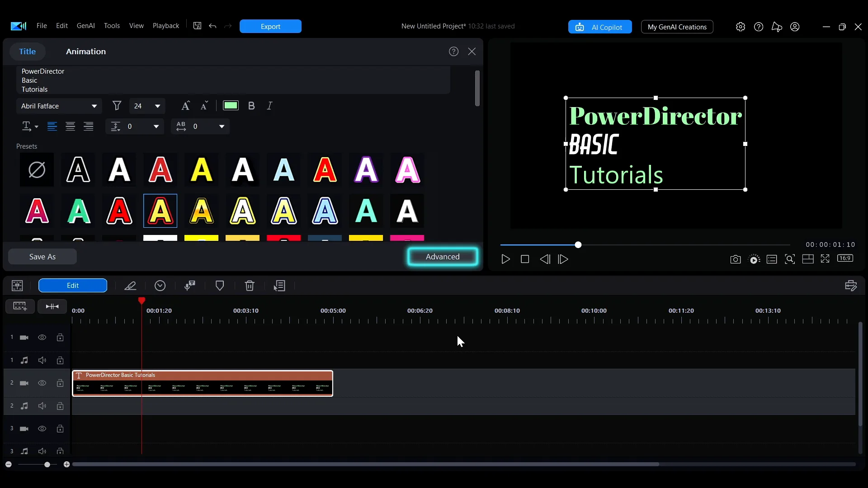Image resolution: width=868 pixels, height=488 pixels.
Task: Open the clip duration clock icon
Action: coord(160,286)
